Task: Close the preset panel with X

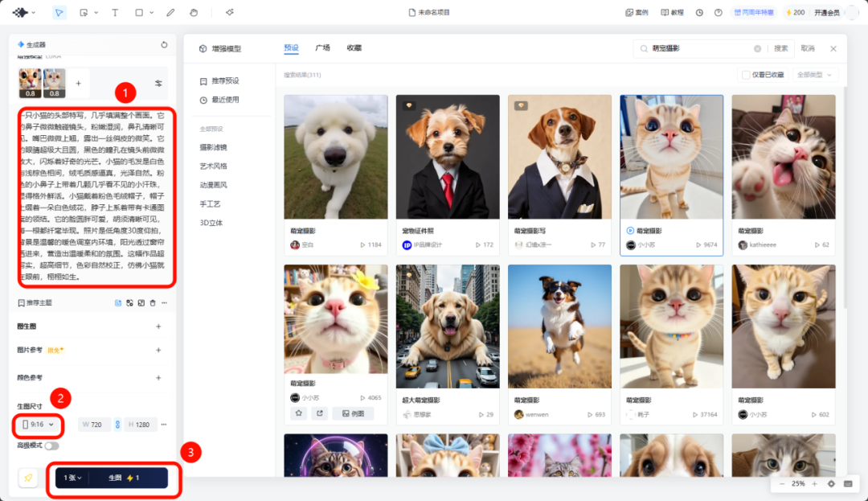Action: (833, 49)
